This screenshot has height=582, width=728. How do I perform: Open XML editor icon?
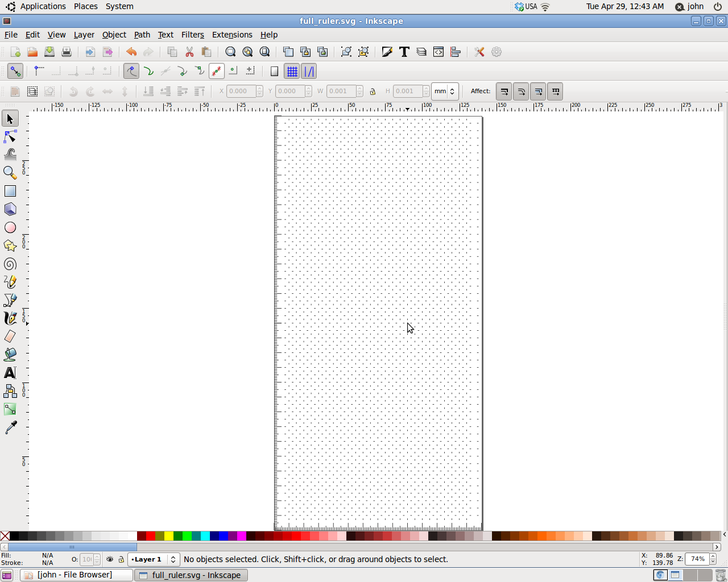pos(439,52)
